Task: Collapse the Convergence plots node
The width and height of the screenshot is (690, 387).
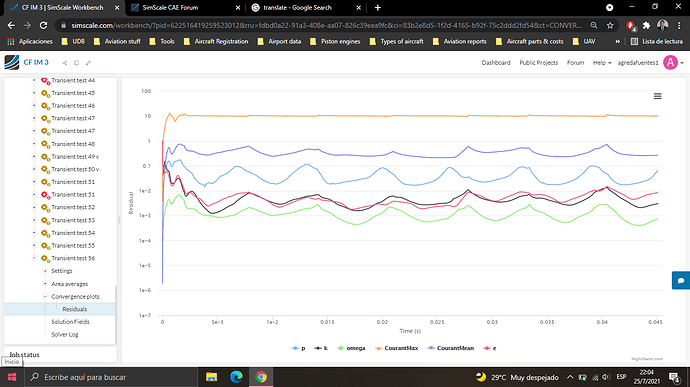Action: click(x=45, y=296)
